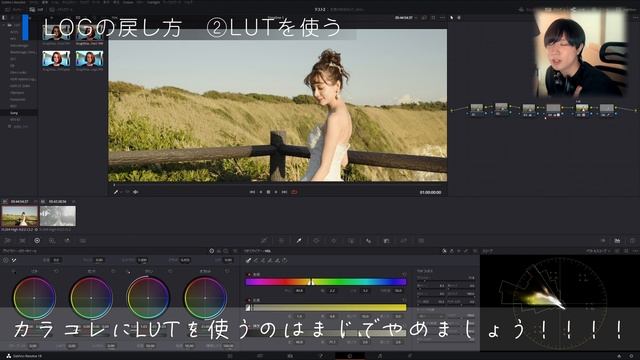The height and width of the screenshot is (360, 640).
Task: Toggle the qualifier saturation channel on or off
Action: tap(249, 300)
